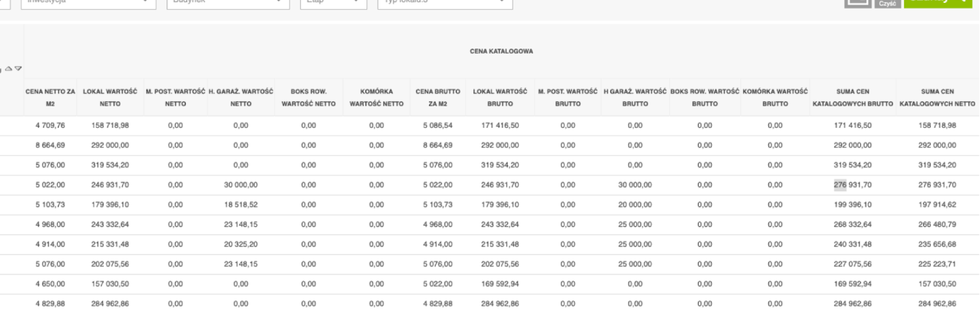980x311 pixels.
Task: Click the highlighted 276 931,70 brutto sum
Action: pos(853,185)
